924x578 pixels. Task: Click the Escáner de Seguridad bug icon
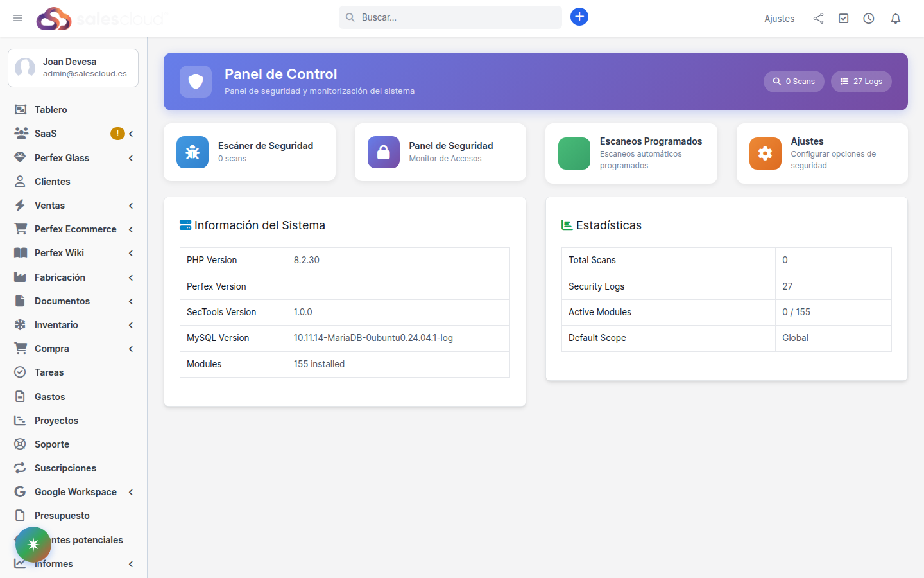coord(193,152)
